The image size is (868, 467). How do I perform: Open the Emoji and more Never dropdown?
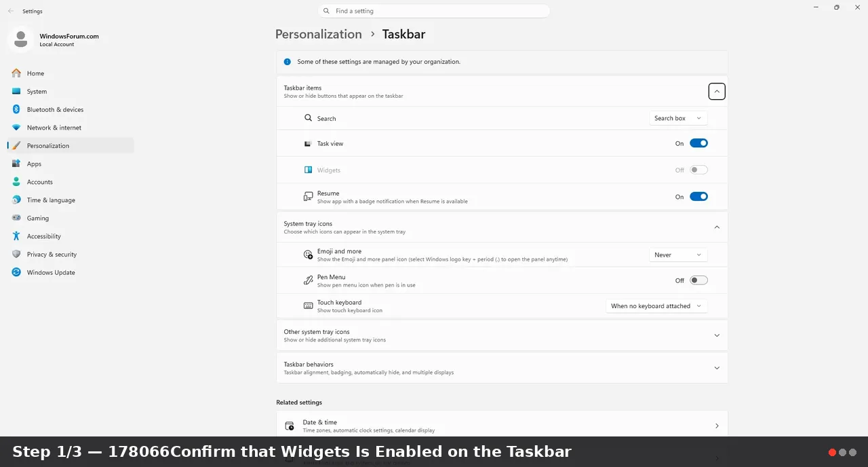(x=678, y=255)
